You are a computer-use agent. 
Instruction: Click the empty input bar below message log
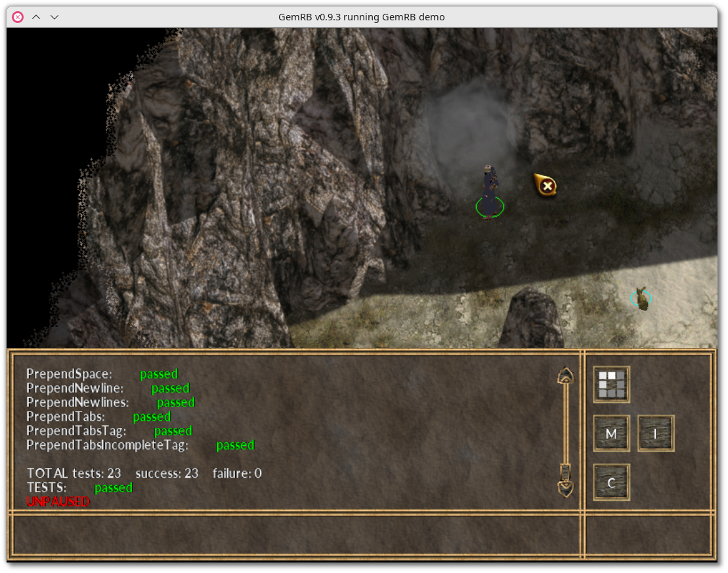tap(295, 534)
